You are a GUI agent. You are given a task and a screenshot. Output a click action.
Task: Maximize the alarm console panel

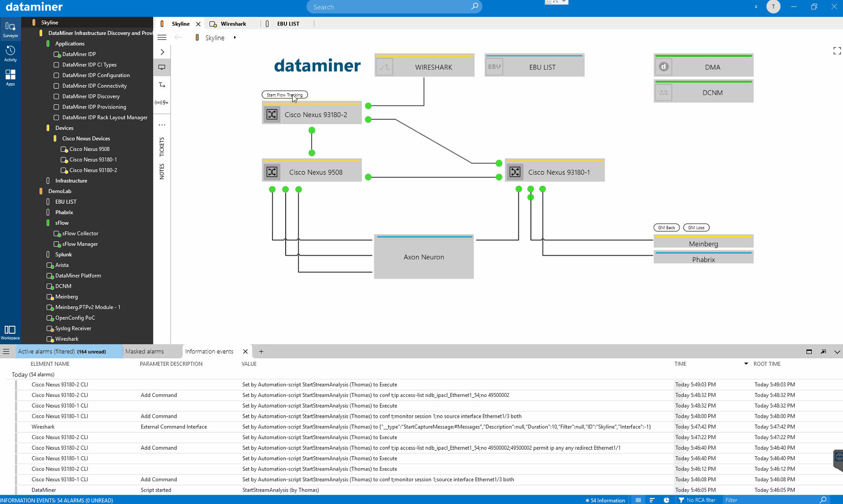[809, 352]
